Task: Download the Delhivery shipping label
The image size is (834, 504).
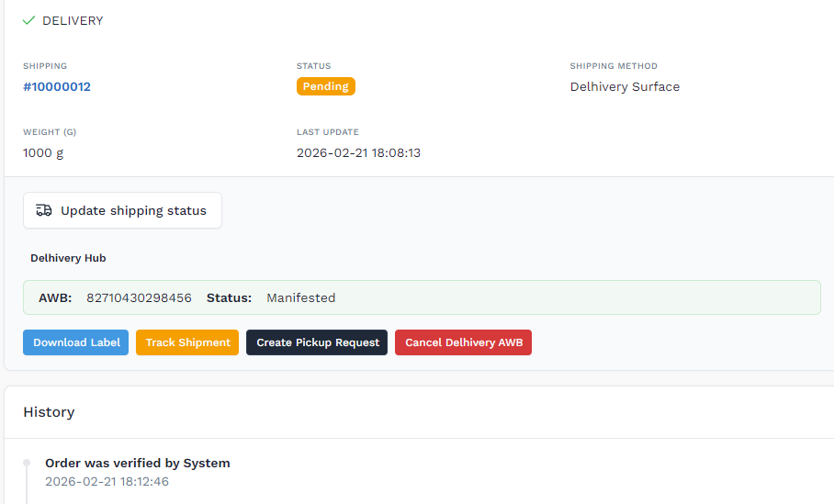Action: point(75,342)
